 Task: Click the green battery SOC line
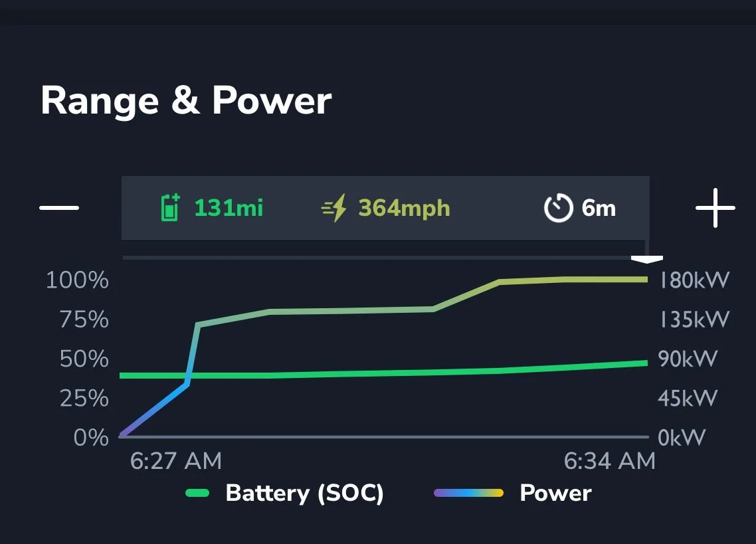tap(383, 373)
